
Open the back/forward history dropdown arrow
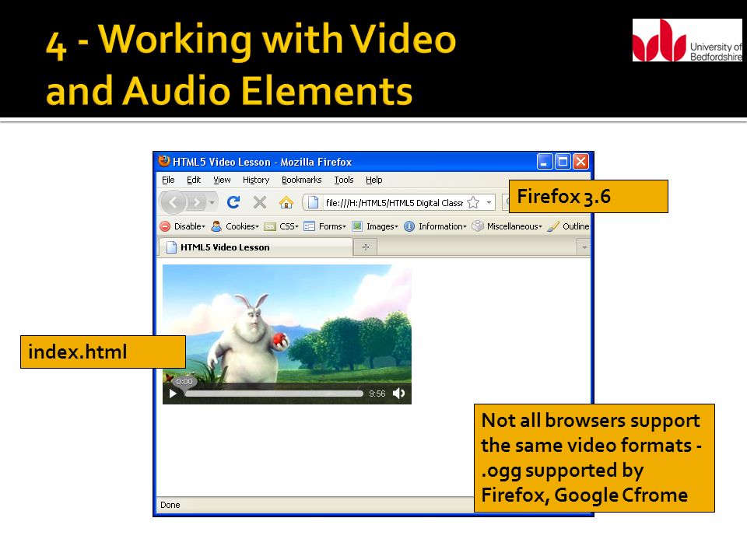212,202
